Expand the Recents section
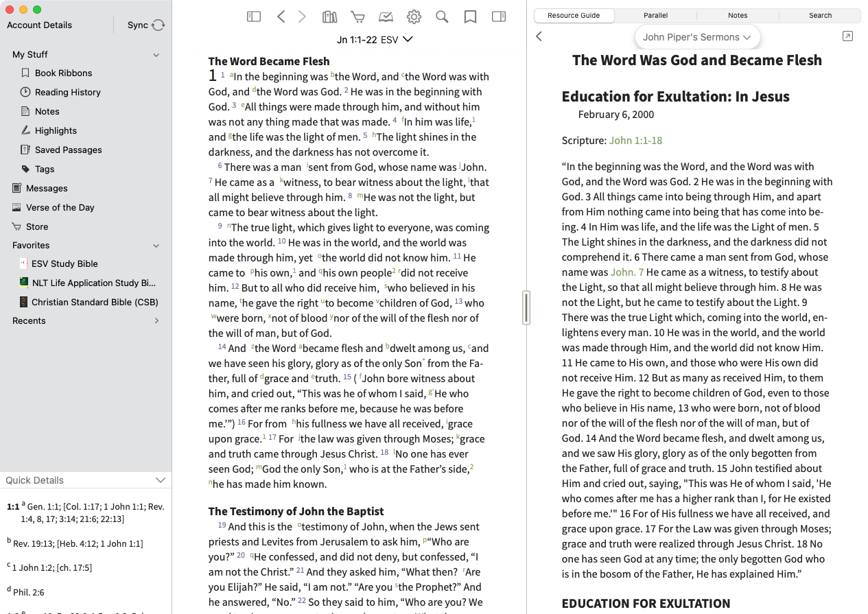Viewport: 868px width, 614px height. click(156, 320)
